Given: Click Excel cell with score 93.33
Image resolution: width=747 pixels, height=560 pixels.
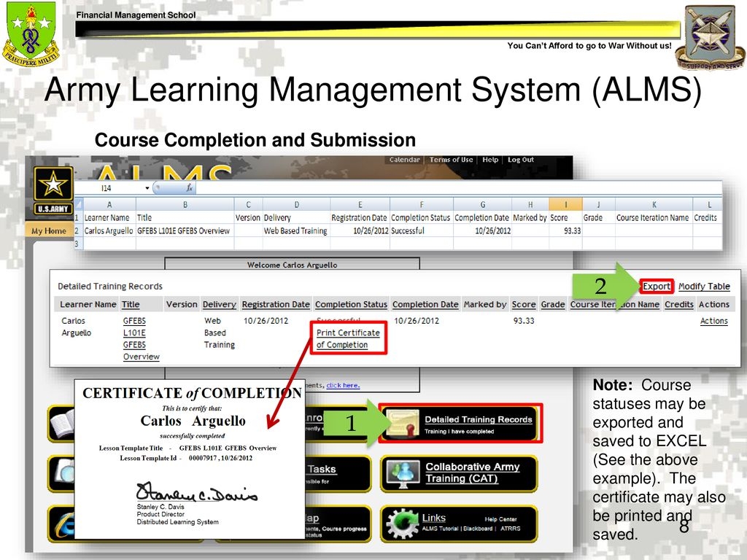Looking at the screenshot, I should [565, 230].
